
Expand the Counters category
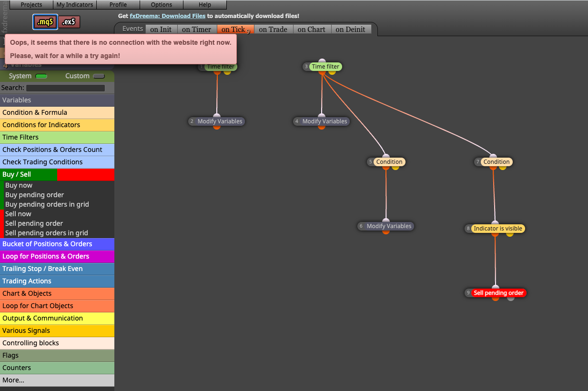[57, 368]
